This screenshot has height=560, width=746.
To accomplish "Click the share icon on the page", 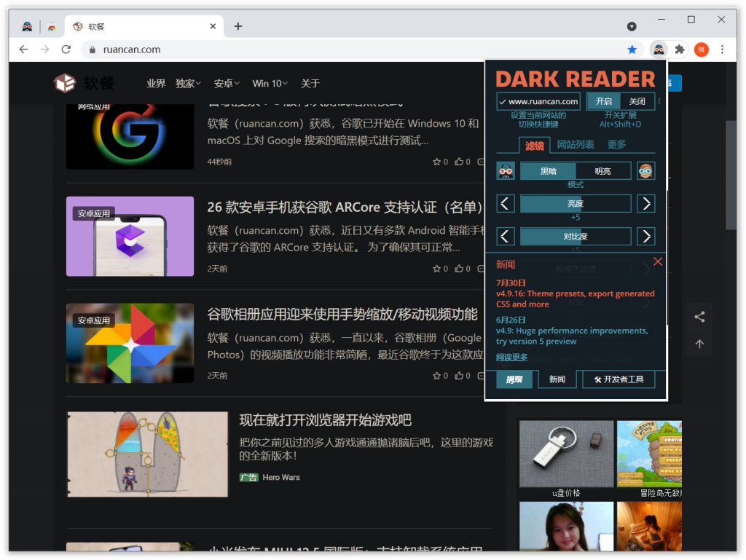I will coord(699,317).
